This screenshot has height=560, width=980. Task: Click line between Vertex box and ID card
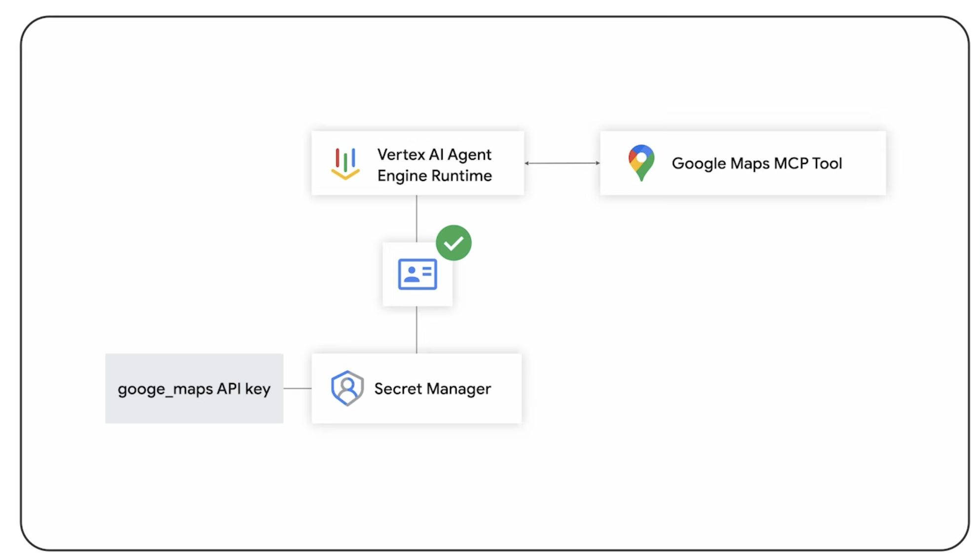pos(416,218)
